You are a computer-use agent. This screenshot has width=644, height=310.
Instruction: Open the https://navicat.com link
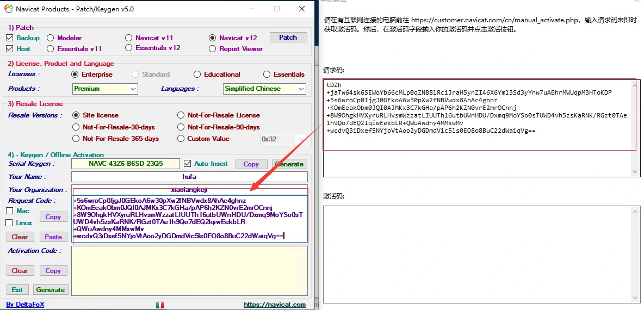click(x=274, y=305)
